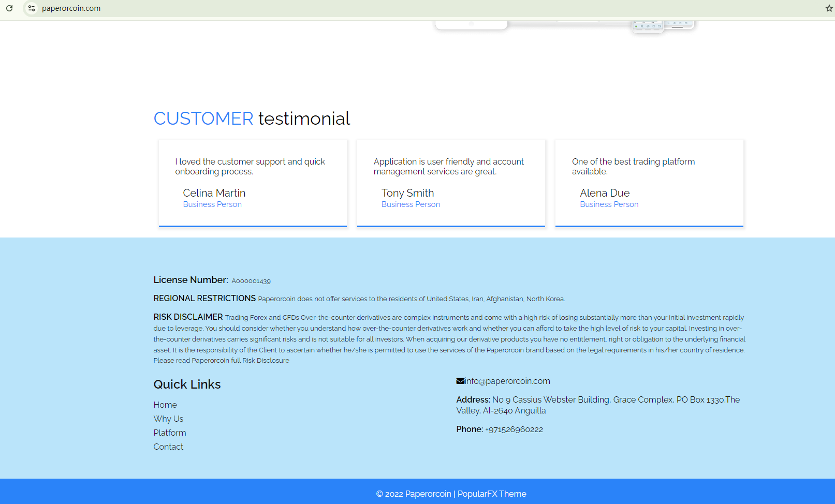Select the Tony Smith testimonial name

tap(408, 193)
